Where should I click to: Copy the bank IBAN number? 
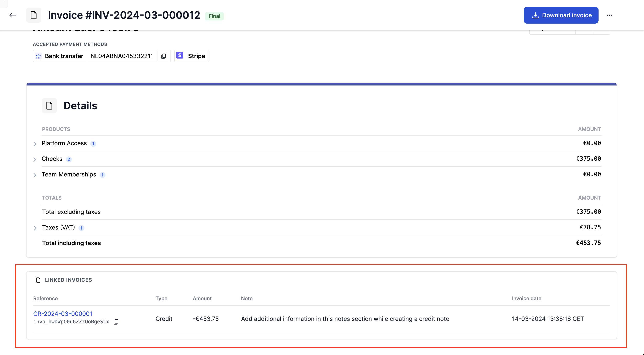(164, 56)
